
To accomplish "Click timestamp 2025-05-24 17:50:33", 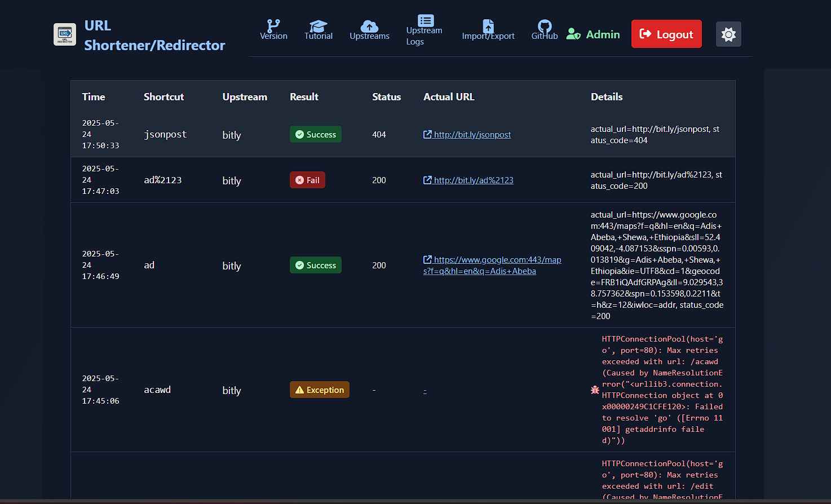I will 100,134.
